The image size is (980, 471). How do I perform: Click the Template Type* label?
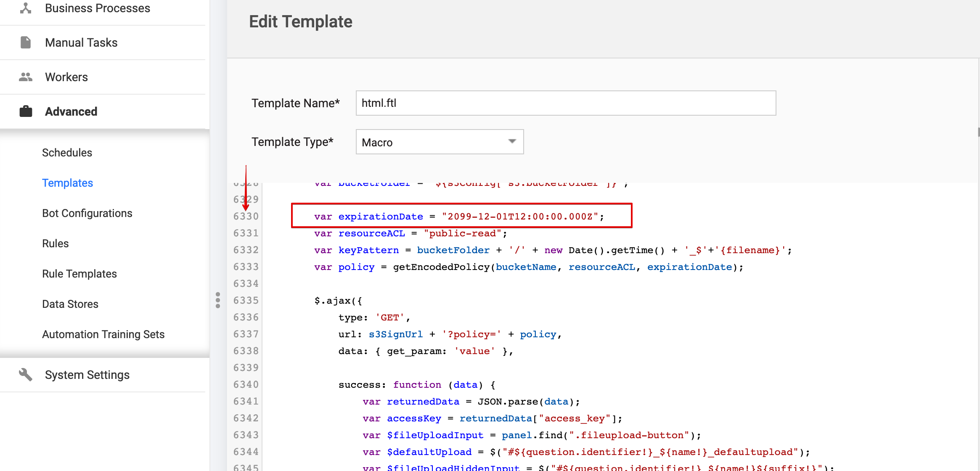[x=292, y=142]
